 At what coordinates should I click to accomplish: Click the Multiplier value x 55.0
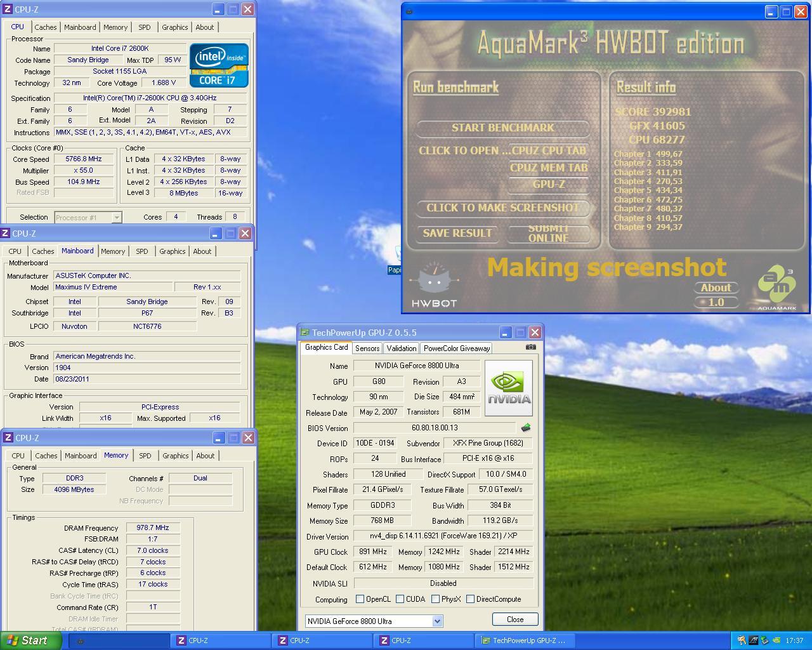[84, 171]
